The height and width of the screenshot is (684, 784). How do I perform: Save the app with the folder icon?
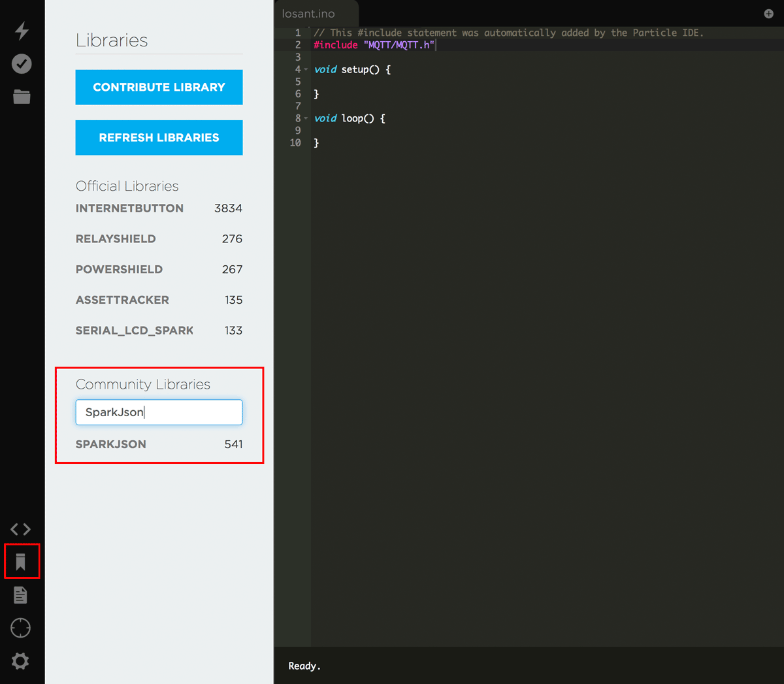tap(22, 97)
